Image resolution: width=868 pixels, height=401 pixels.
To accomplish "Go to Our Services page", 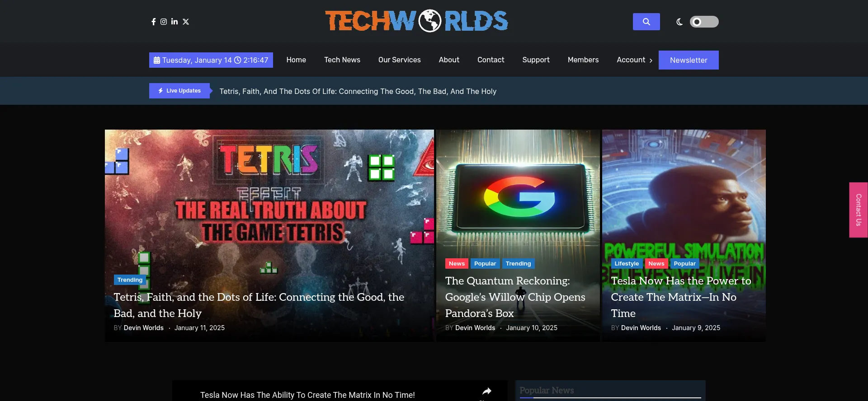I will [400, 60].
